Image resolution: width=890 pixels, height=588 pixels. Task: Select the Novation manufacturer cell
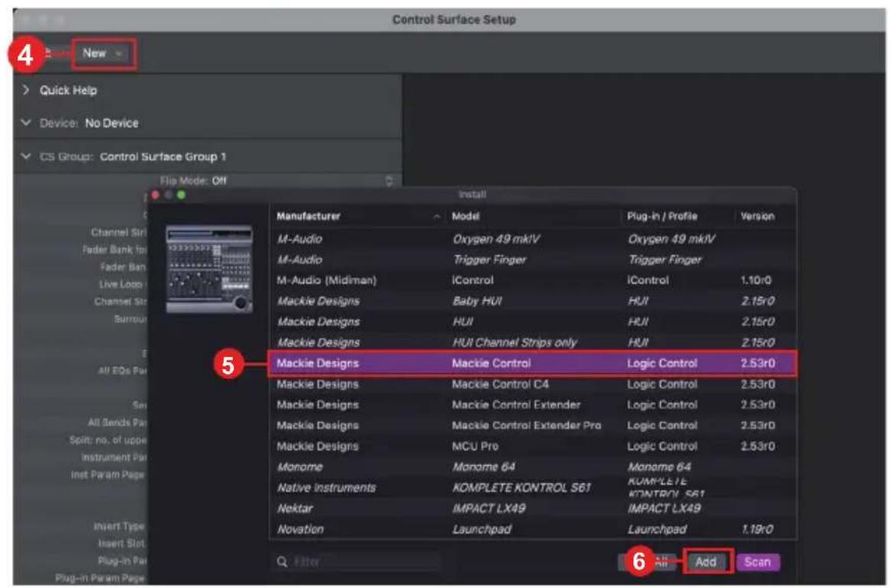coord(300,529)
